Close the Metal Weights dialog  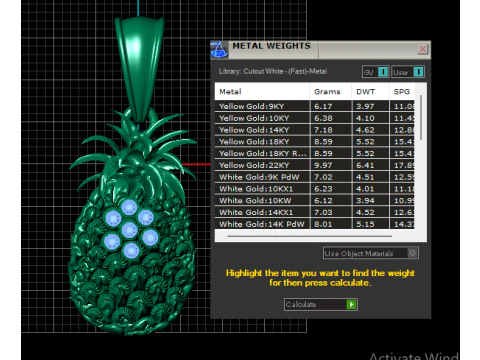click(x=423, y=49)
